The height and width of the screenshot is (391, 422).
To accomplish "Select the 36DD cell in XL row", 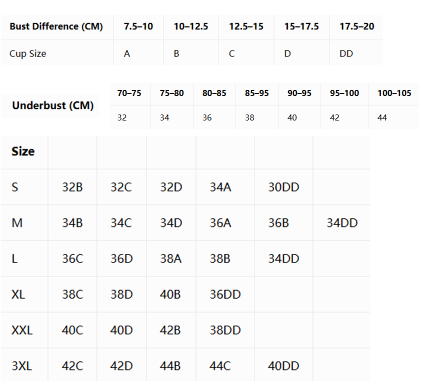I will [x=225, y=295].
